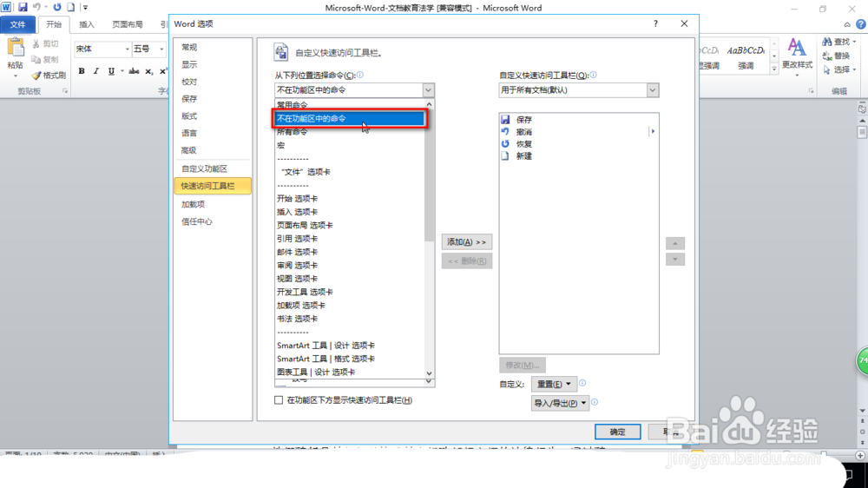This screenshot has width=868, height=488.
Task: Switch to the Insert ribbon tab
Action: coord(87,24)
